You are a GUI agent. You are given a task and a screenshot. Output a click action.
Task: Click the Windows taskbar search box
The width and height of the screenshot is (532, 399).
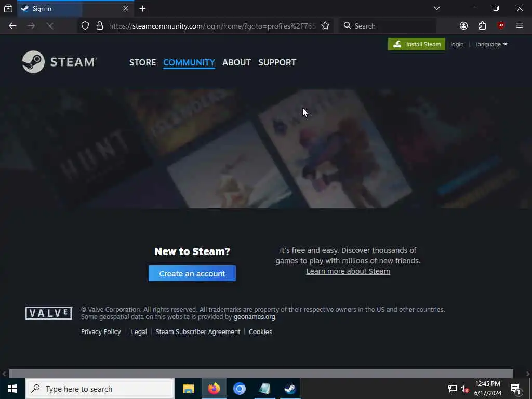point(100,389)
